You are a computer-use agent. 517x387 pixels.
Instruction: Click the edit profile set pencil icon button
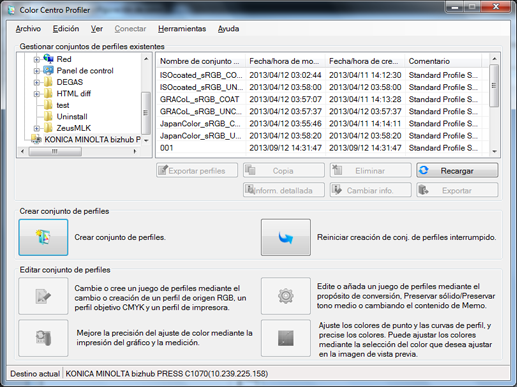(43, 296)
